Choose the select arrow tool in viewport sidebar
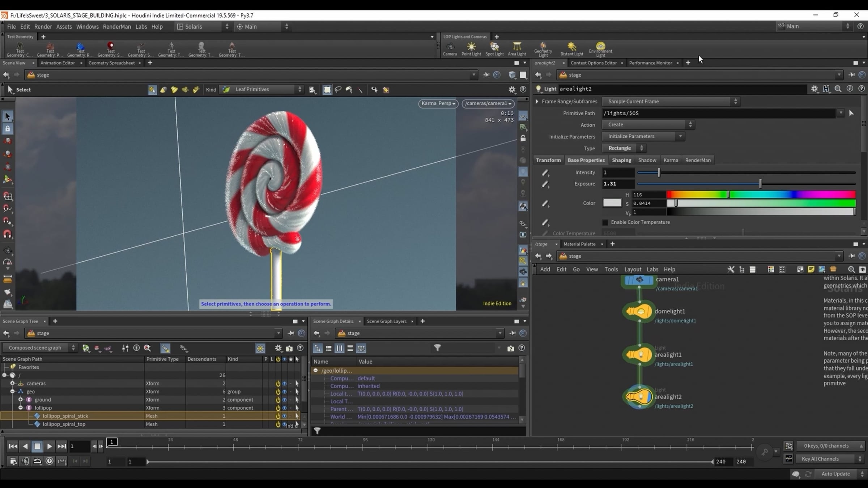The width and height of the screenshot is (868, 488). point(8,116)
